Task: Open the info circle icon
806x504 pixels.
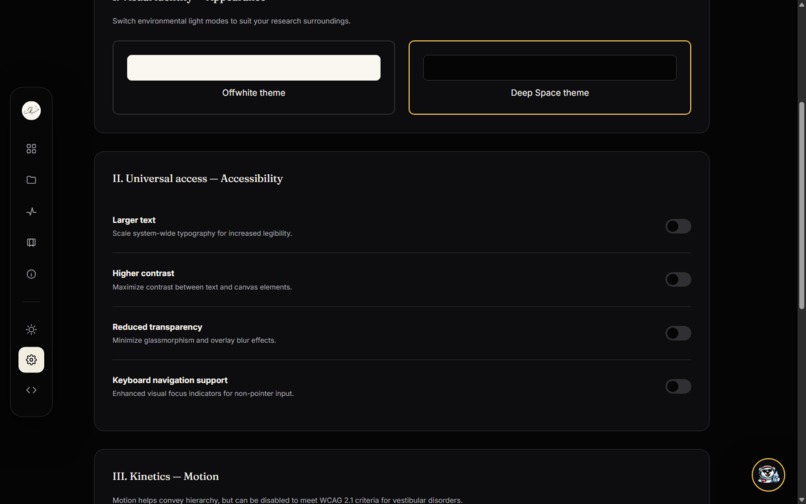Action: 31,274
